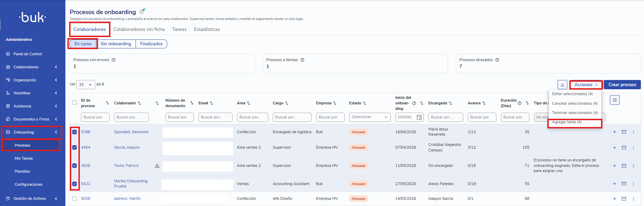Expand the Documentos y Firma sidebar menu
The width and height of the screenshot is (644, 206).
(x=32, y=119)
